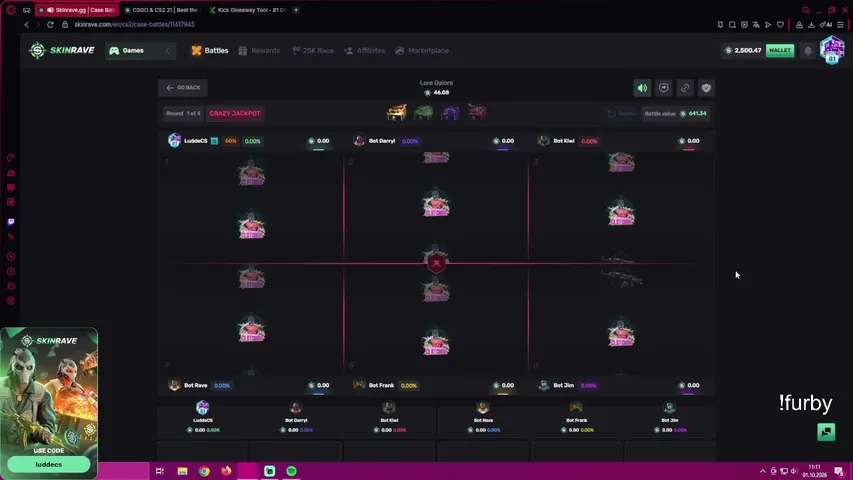Select the first case thumbnail in rounds
The image size is (853, 480).
(x=397, y=113)
